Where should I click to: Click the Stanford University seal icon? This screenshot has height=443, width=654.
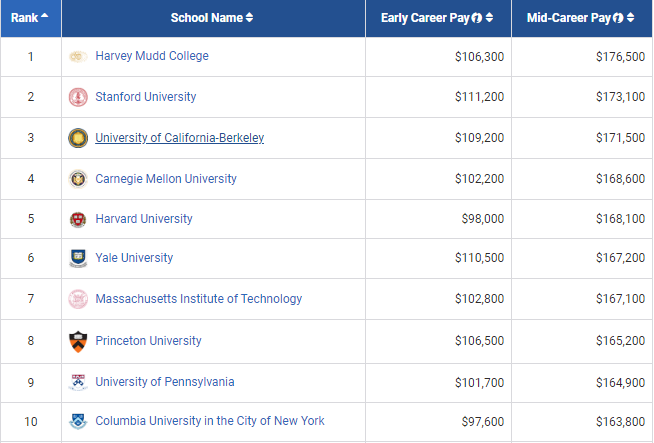click(x=78, y=97)
